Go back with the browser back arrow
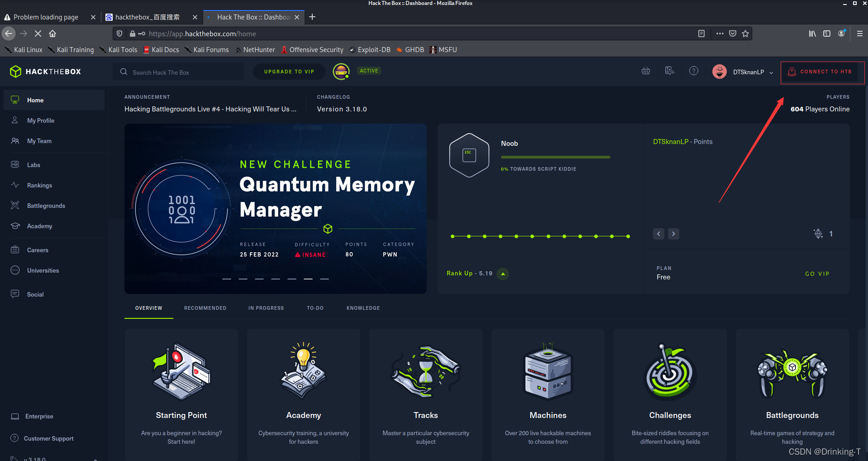 coord(9,34)
